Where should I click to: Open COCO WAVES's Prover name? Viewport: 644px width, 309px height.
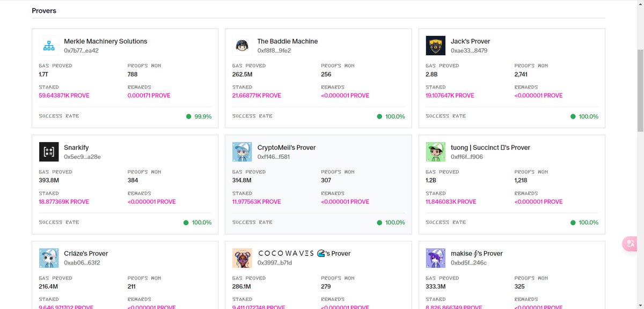[x=304, y=254]
